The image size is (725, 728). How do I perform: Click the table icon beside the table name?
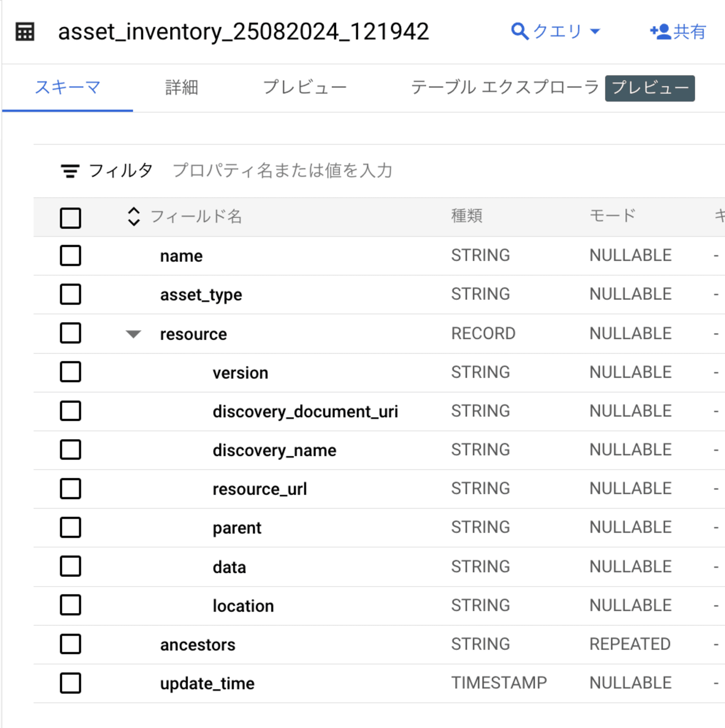coord(25,32)
